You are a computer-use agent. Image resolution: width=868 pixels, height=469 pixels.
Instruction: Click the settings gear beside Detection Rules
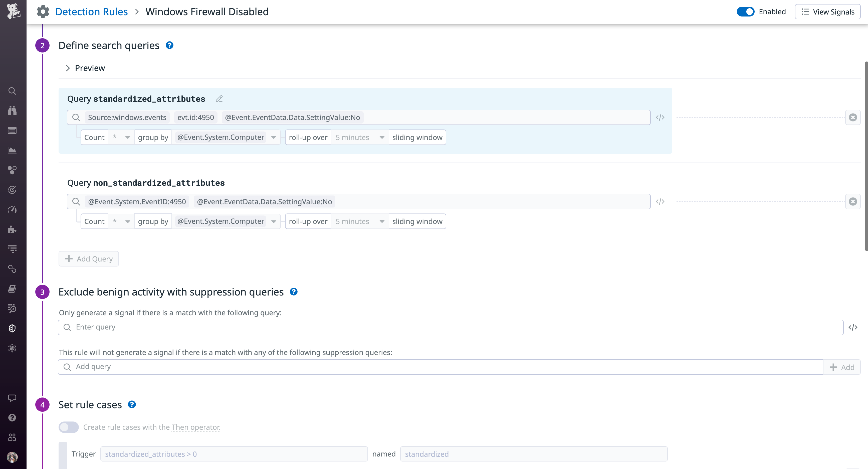tap(43, 11)
